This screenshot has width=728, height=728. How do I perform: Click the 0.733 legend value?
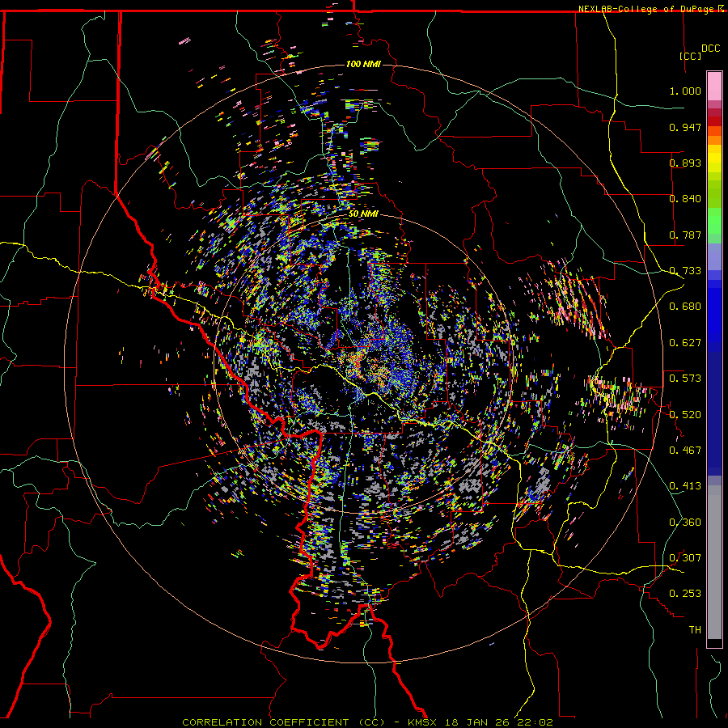pos(685,271)
